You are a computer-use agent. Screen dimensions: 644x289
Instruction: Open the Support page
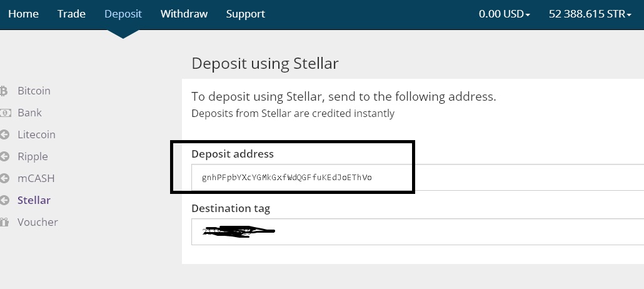[x=246, y=14]
